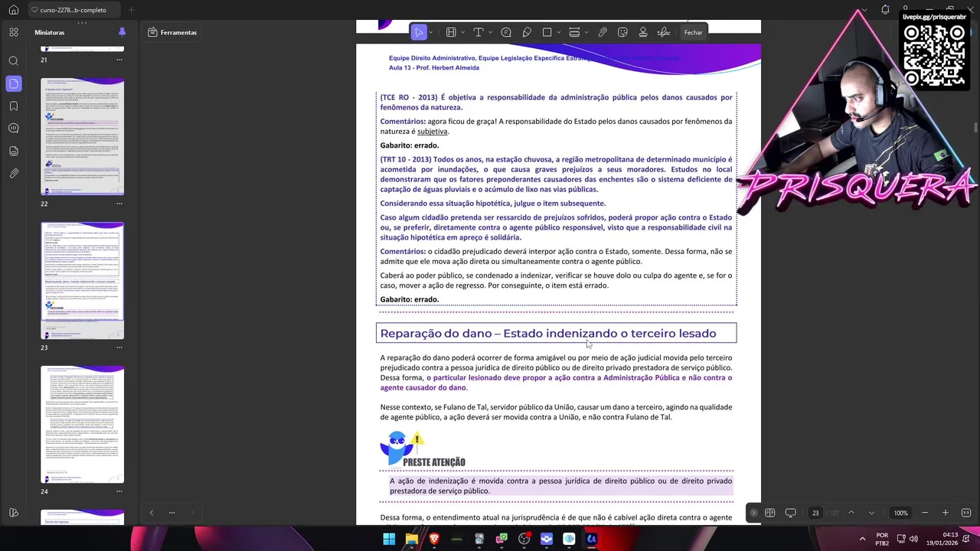Add a new tab with plus
This screenshot has width=980, height=551.
click(x=131, y=10)
